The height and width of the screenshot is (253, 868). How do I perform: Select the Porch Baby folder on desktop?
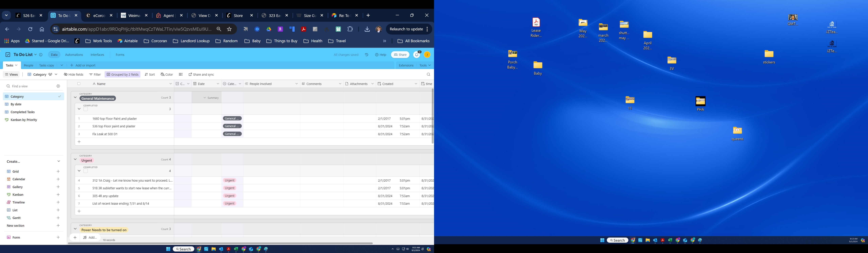click(x=512, y=60)
